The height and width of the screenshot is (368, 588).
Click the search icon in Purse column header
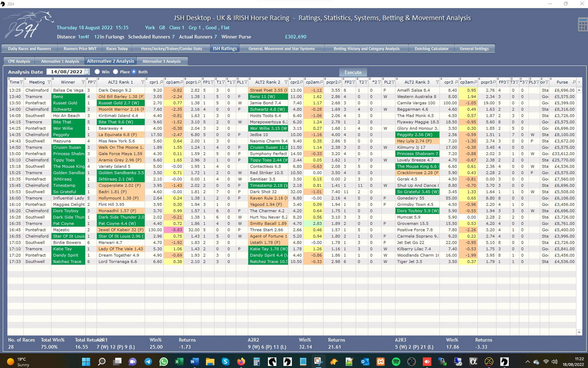[574, 82]
